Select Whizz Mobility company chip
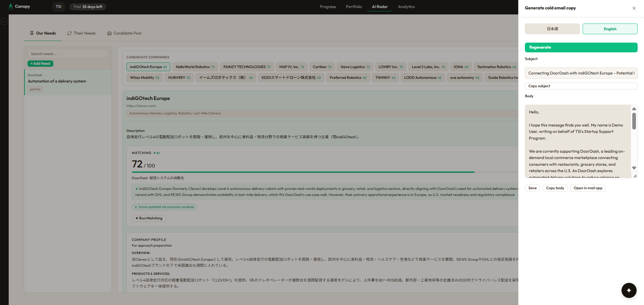 pyautogui.click(x=145, y=78)
